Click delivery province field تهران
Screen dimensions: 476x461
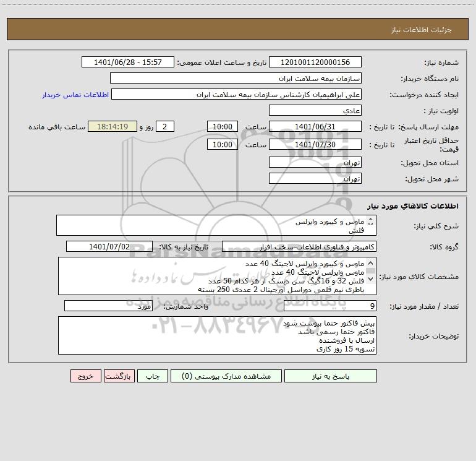point(315,162)
